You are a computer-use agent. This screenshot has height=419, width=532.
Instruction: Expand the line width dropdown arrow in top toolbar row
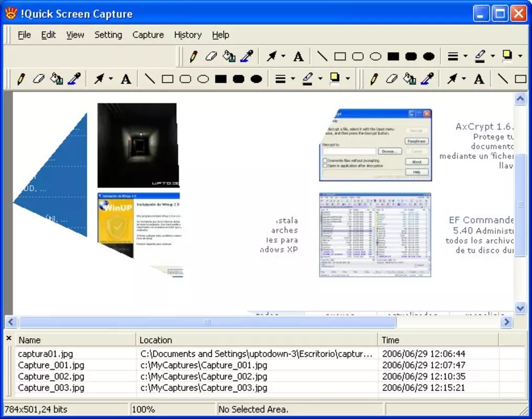(465, 56)
